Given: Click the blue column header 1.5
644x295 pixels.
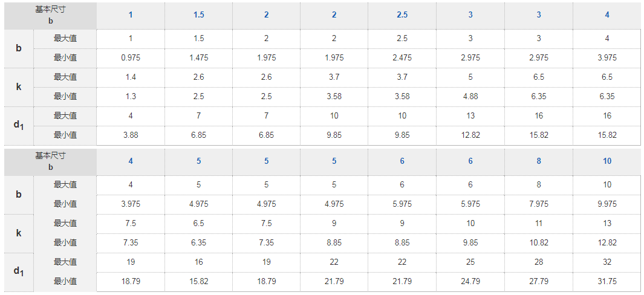Looking at the screenshot, I should pos(198,15).
